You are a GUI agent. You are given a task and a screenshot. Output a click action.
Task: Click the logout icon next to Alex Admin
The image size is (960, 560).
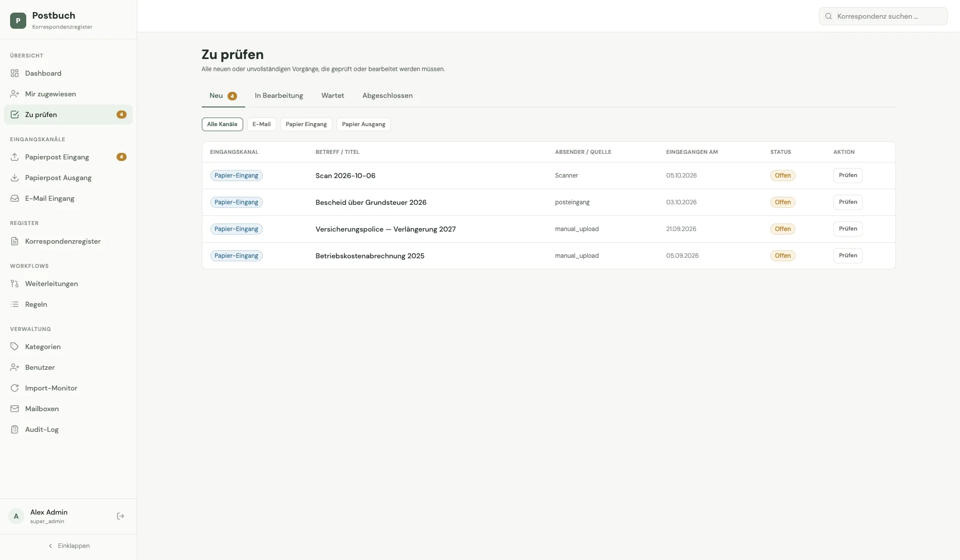[121, 516]
